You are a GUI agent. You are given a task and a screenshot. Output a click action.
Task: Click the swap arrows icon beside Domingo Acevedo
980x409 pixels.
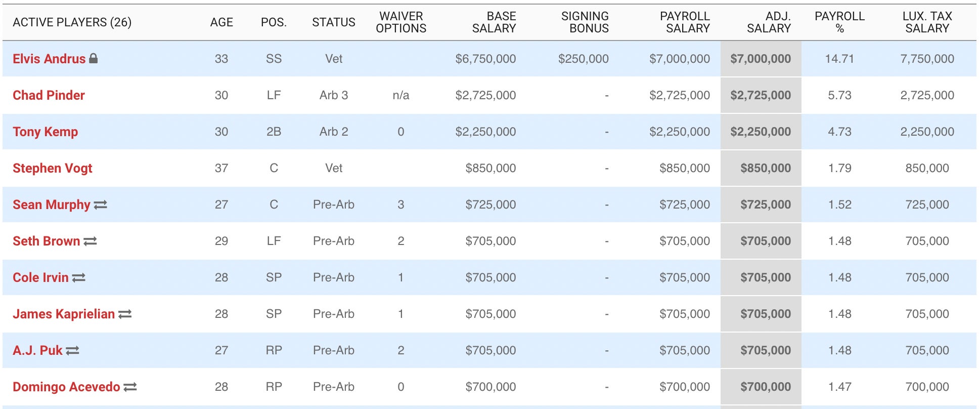coord(130,387)
